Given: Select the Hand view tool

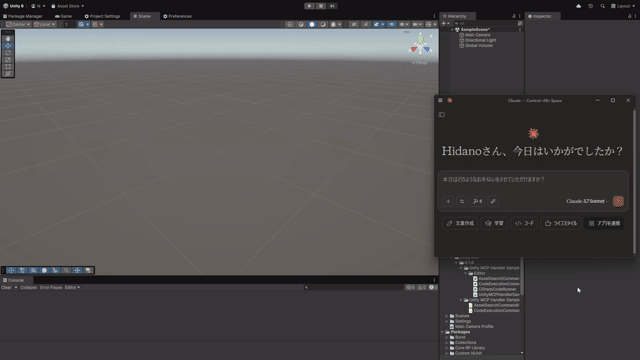Looking at the screenshot, I should click(8, 38).
